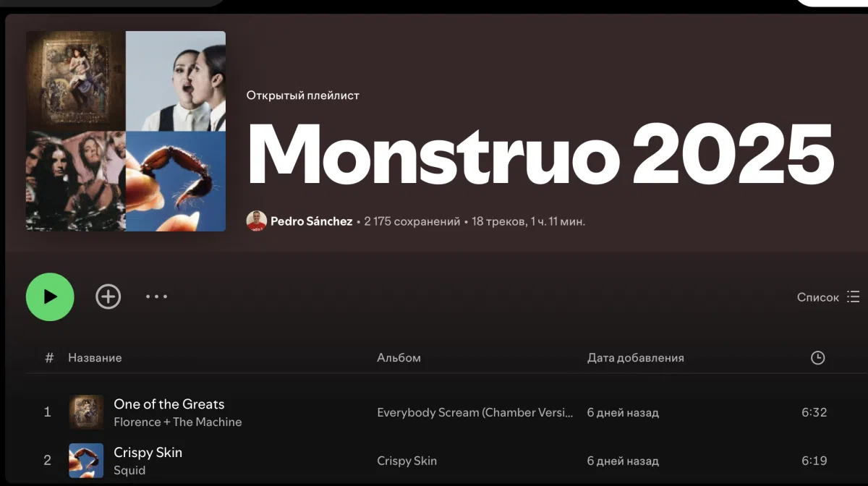Open the Список view mode selector

(828, 297)
